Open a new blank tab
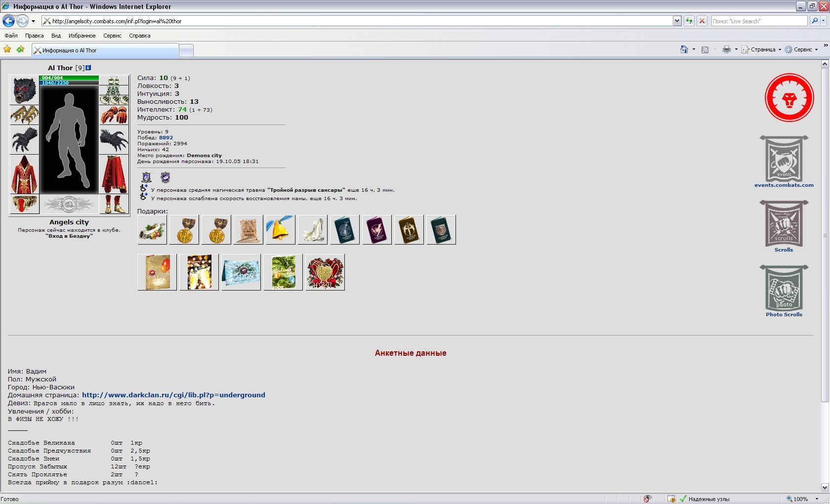 point(186,50)
